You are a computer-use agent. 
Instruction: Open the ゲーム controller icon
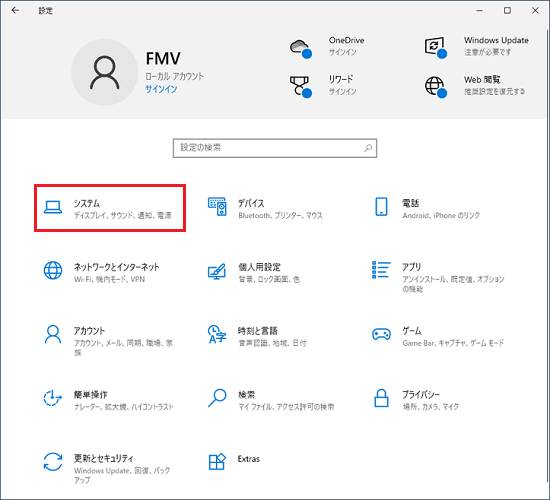pyautogui.click(x=381, y=334)
